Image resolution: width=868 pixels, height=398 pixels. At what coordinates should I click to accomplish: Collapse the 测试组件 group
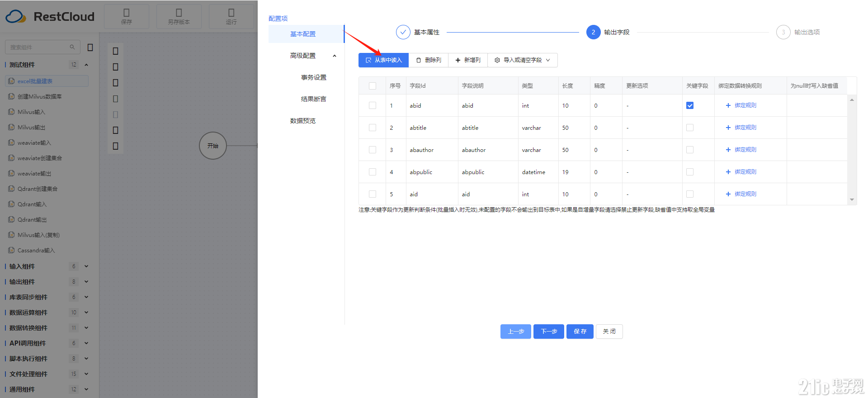(86, 65)
